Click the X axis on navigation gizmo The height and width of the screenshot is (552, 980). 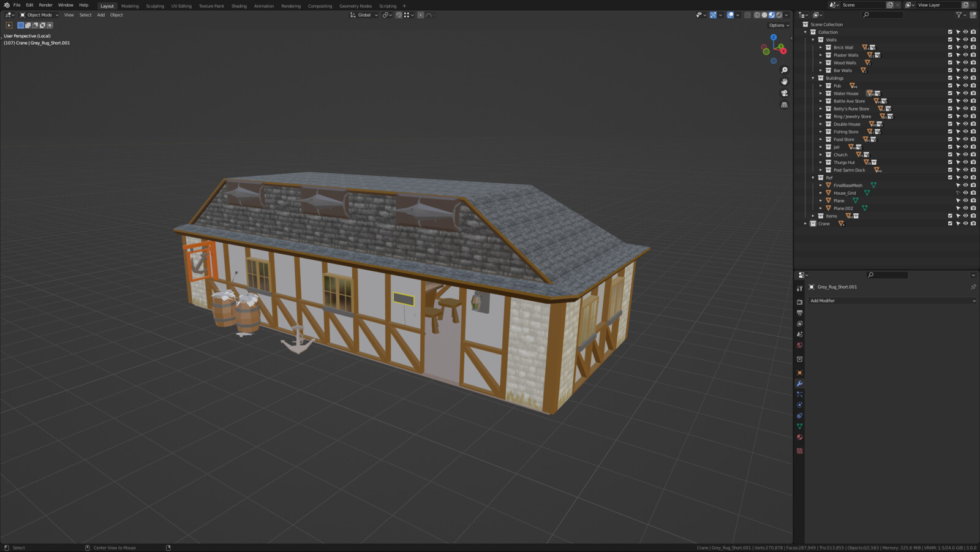point(783,51)
